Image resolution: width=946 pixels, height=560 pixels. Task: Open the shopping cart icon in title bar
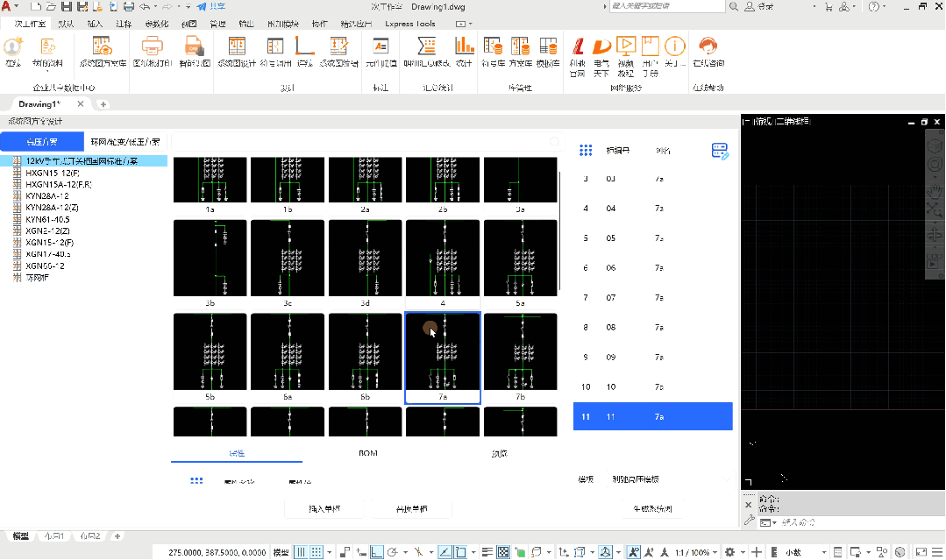coord(829,7)
